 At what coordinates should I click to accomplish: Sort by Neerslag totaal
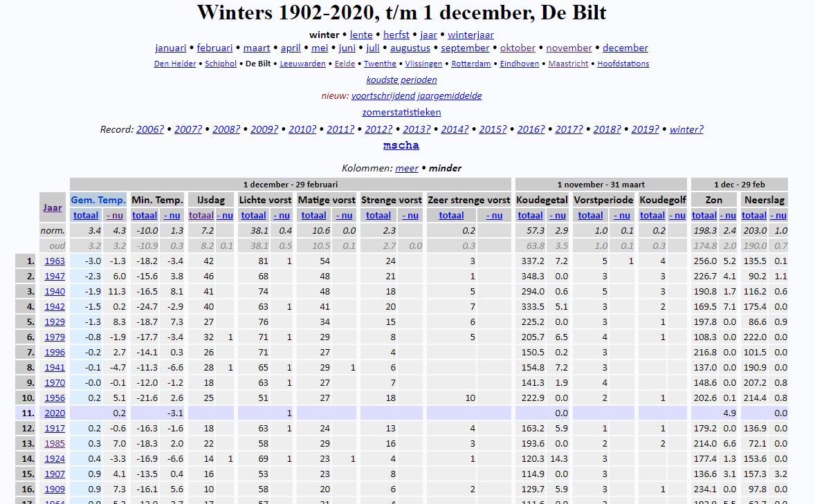click(754, 215)
